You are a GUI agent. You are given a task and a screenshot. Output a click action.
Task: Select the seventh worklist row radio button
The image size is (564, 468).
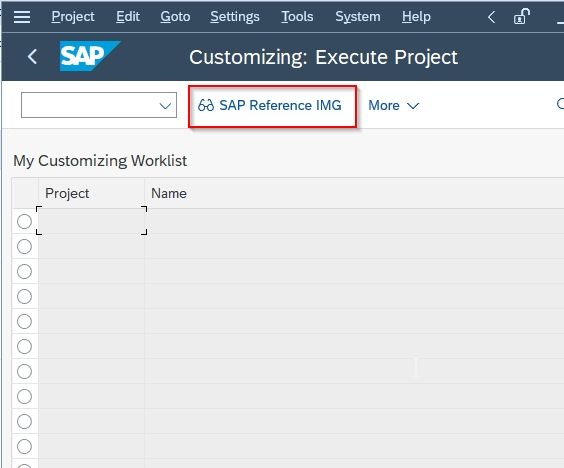click(x=24, y=371)
